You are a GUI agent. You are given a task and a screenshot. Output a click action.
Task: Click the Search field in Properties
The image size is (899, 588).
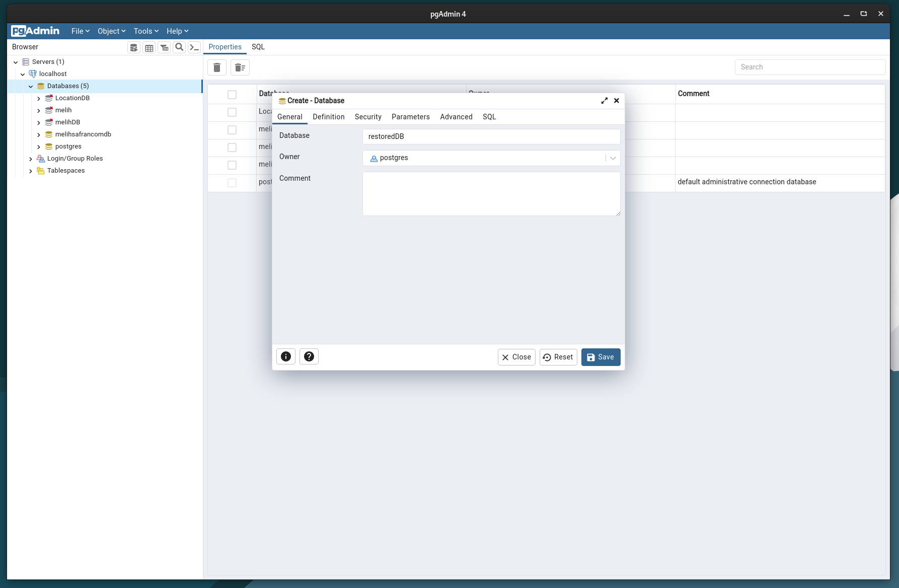810,67
